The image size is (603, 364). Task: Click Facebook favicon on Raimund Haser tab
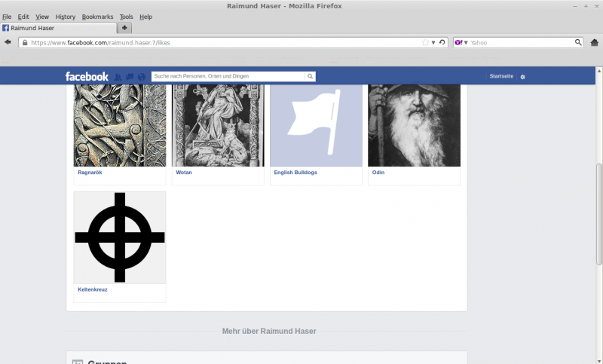(x=6, y=28)
